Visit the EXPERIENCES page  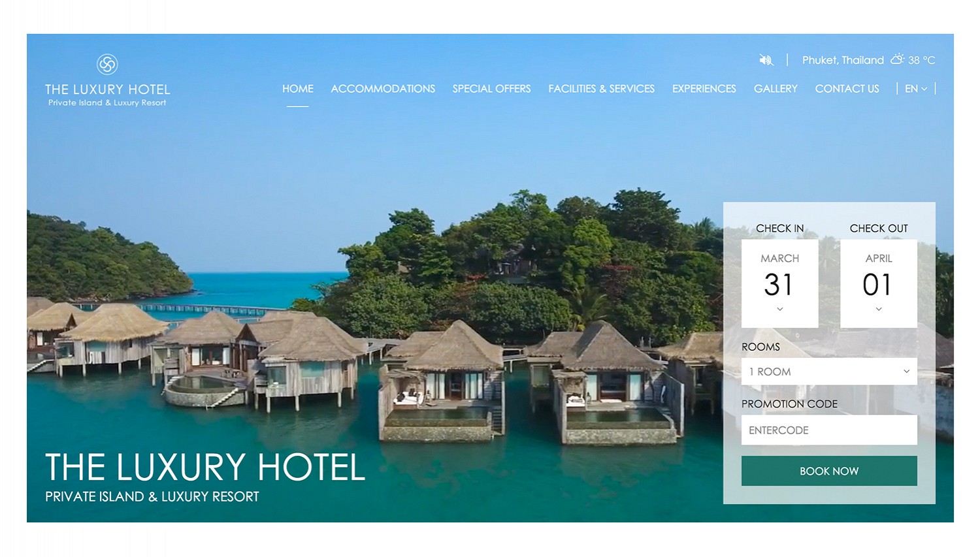click(704, 89)
